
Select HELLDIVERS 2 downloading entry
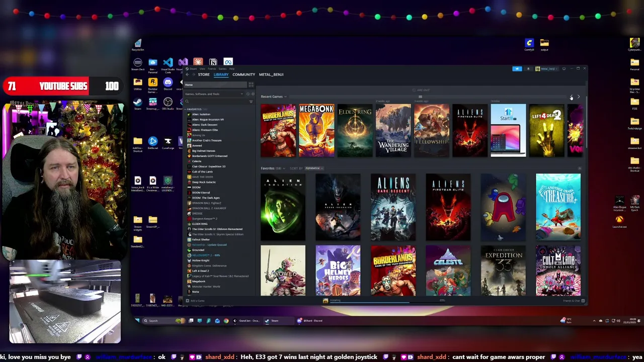[x=206, y=255]
